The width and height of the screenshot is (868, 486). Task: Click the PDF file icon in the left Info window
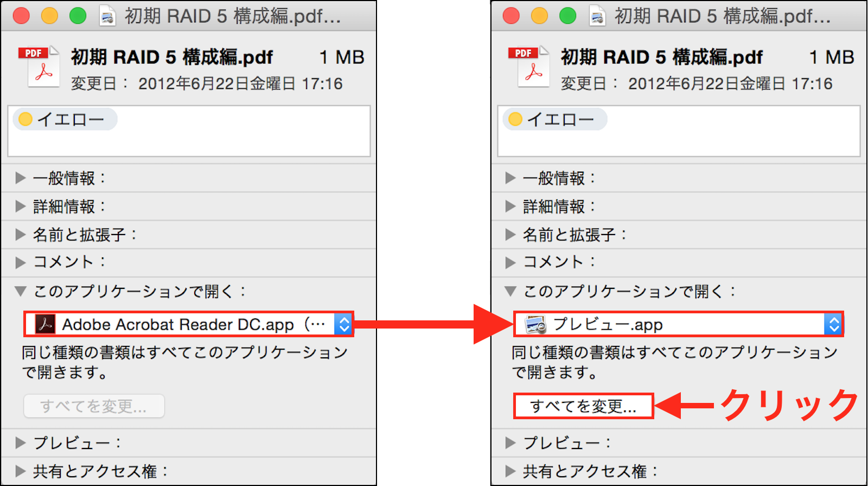pos(39,67)
